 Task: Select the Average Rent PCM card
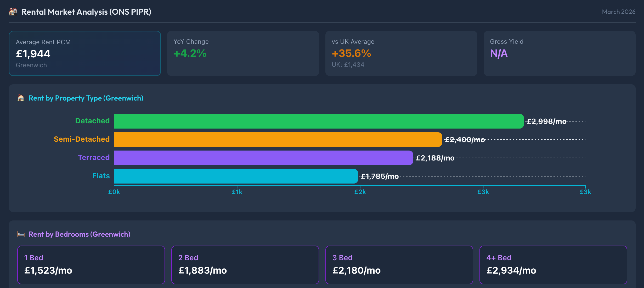tap(85, 53)
